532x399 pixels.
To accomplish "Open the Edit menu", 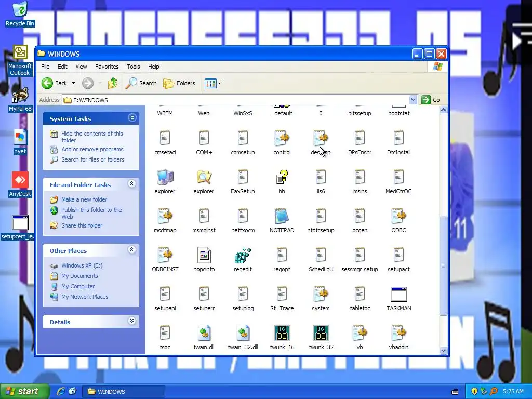I will click(x=62, y=66).
